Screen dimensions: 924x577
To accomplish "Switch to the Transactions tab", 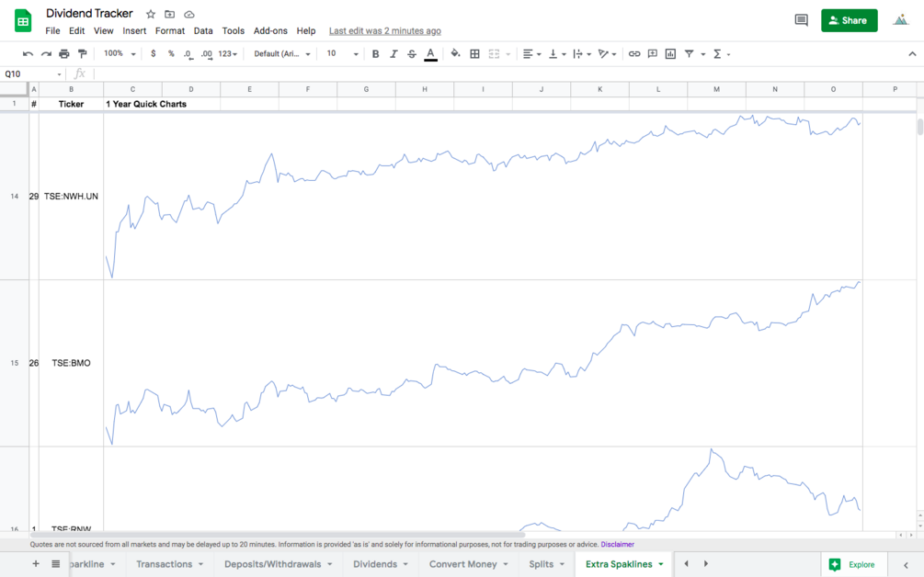I will click(165, 564).
